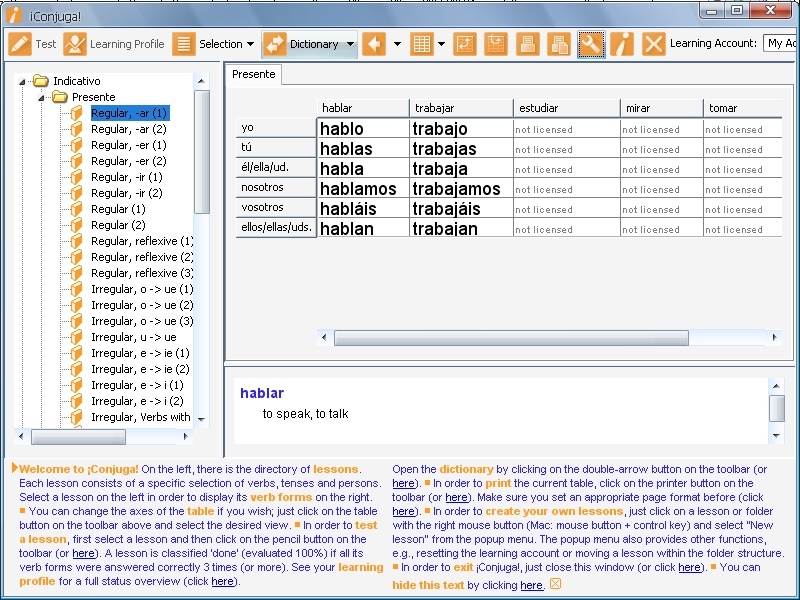Click 'here' link to exit ¡Conjuga!
Viewport: 800px width, 600px height.
[689, 567]
